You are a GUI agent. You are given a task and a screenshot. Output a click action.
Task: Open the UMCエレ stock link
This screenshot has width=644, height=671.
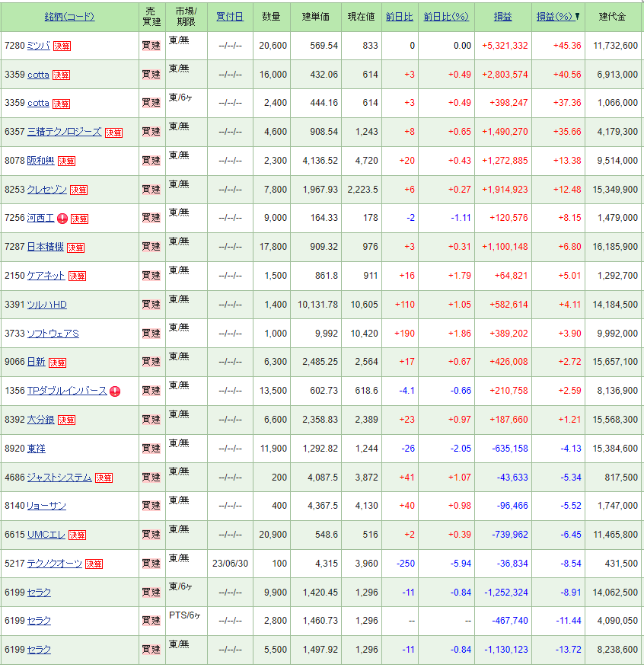pyautogui.click(x=46, y=535)
